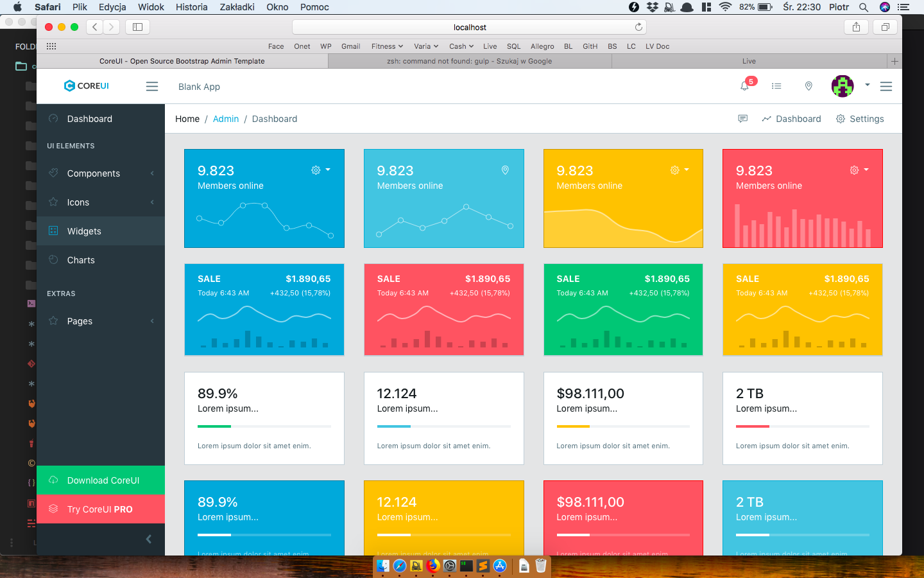
Task: Show Safari sidebar button
Action: pyautogui.click(x=137, y=27)
